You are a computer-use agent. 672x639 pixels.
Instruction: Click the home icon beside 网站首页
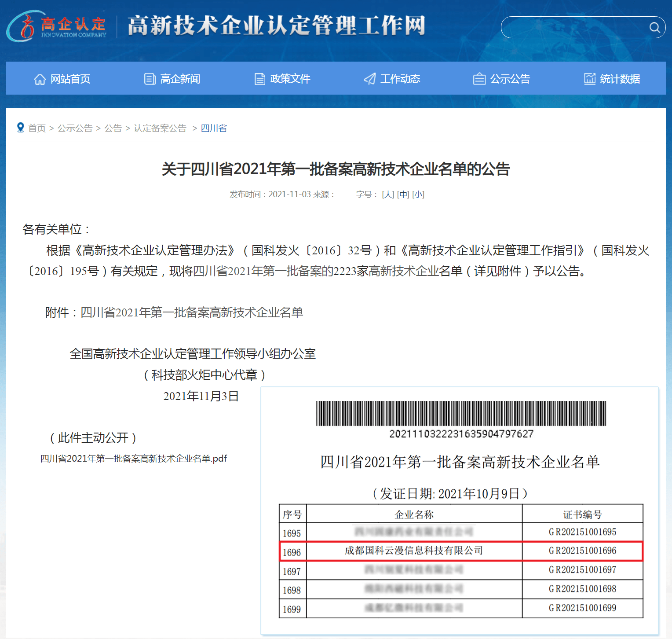(40, 79)
